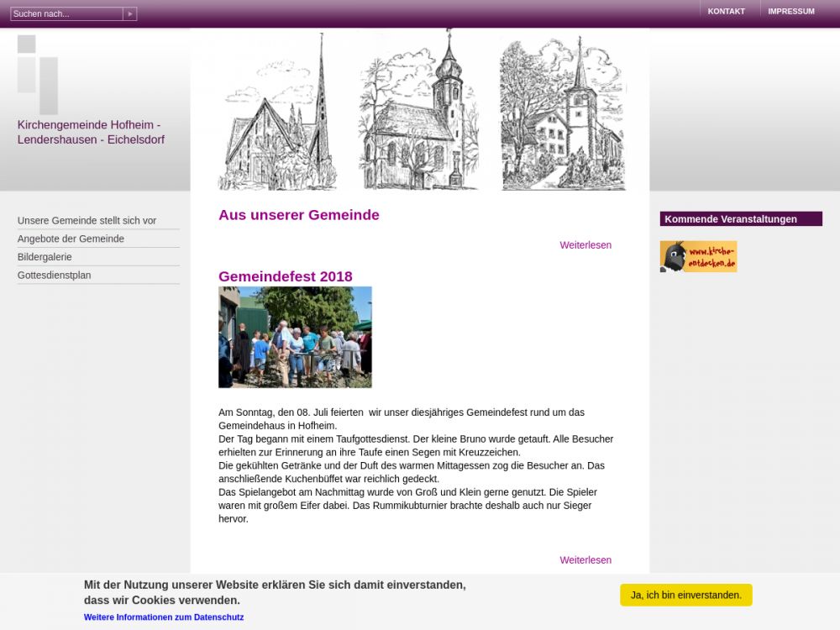
Task: Click Weiterlesen below the Gemeindefest article
Action: 585,560
